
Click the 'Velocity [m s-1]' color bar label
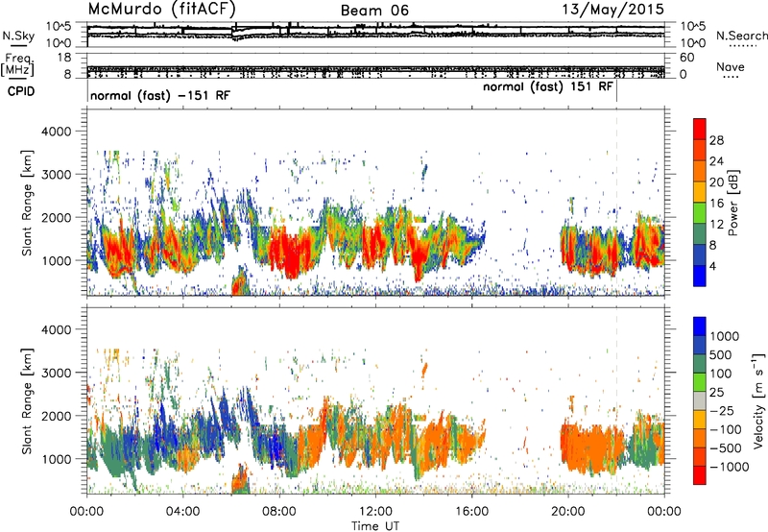[x=758, y=400]
